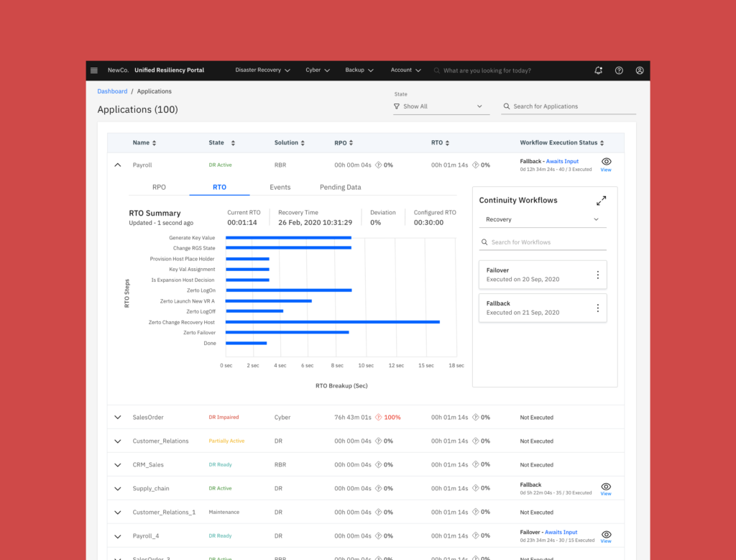The image size is (736, 560).
Task: Open the Failover workflow options menu
Action: 597,275
